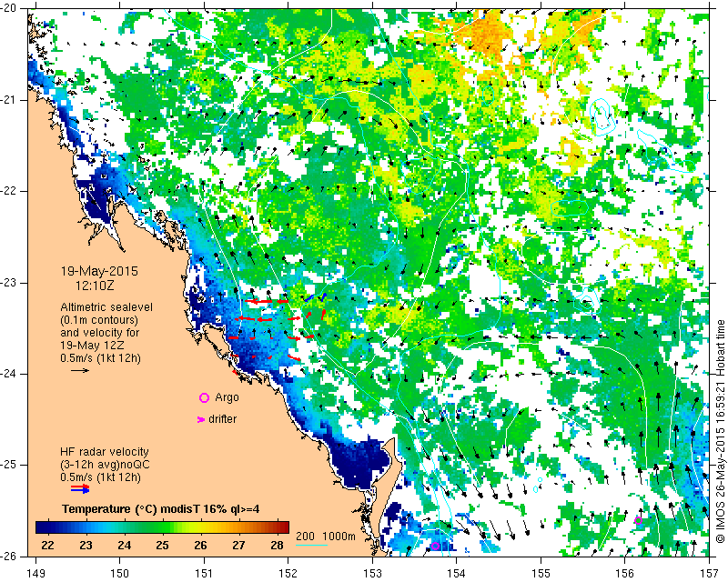The image size is (728, 582).
Task: Click the '(0.1m contours)' text
Action: 99,320
